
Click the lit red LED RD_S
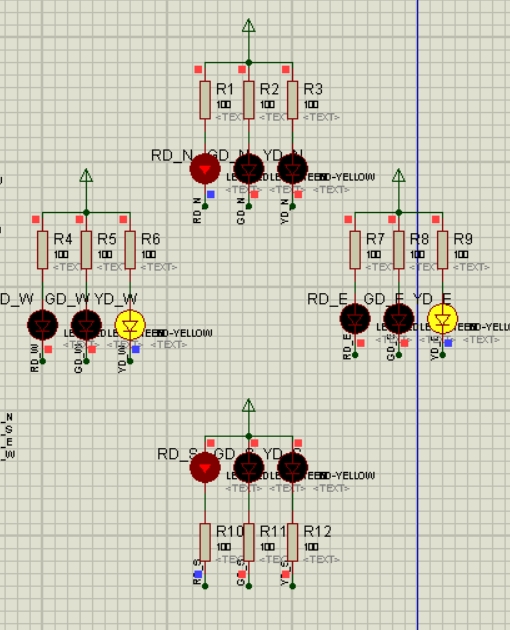coord(205,468)
